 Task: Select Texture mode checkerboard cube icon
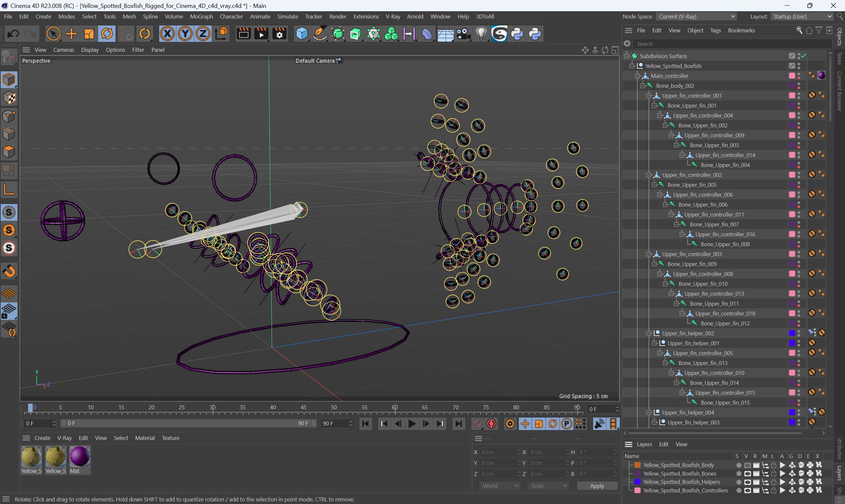pos(9,98)
